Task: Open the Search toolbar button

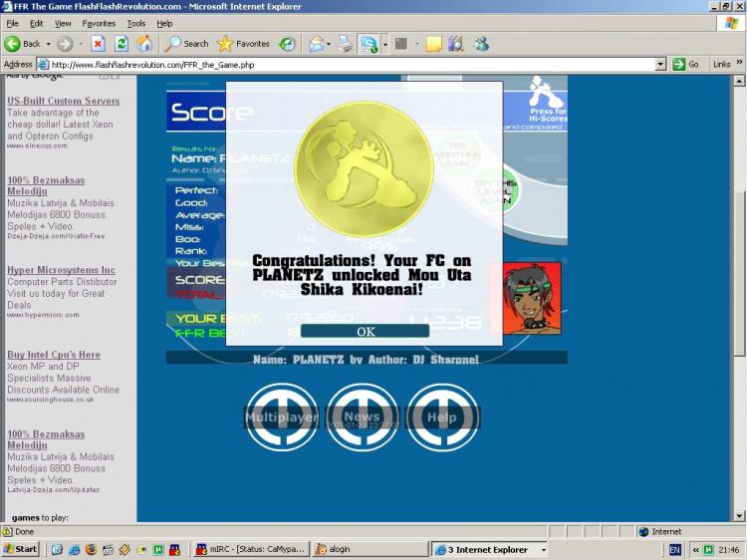Action: point(186,44)
